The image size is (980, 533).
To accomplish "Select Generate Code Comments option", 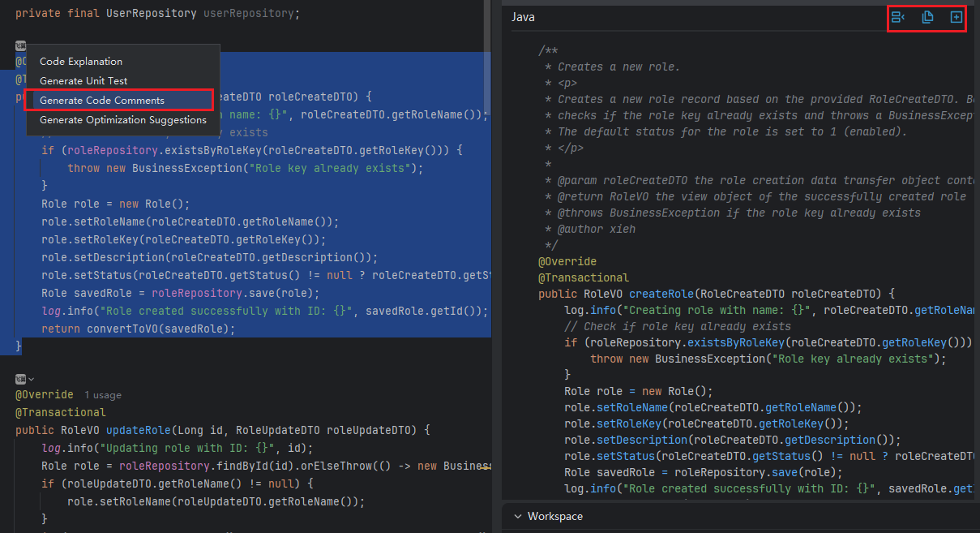I will 102,100.
